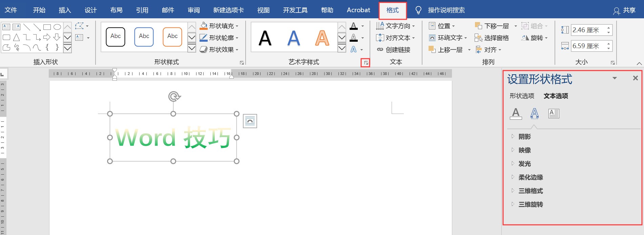The height and width of the screenshot is (235, 644).
Task: Expand the 发光 (Glow) section
Action: (x=524, y=164)
